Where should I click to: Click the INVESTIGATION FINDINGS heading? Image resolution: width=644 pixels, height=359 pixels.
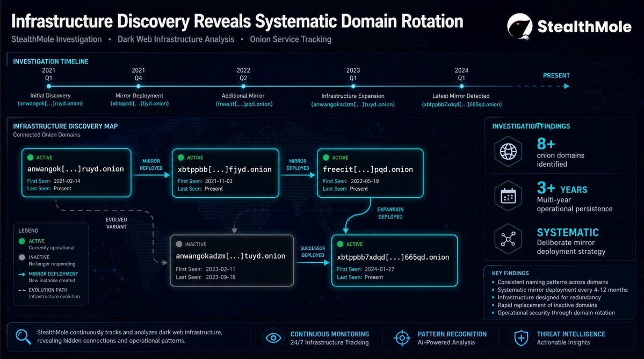(x=531, y=126)
